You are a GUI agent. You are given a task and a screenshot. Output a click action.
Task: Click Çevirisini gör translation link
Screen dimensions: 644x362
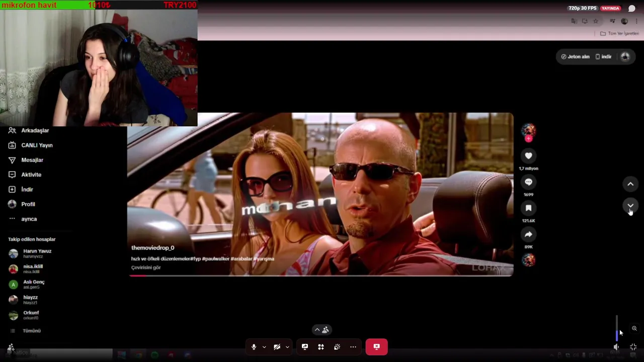click(146, 267)
